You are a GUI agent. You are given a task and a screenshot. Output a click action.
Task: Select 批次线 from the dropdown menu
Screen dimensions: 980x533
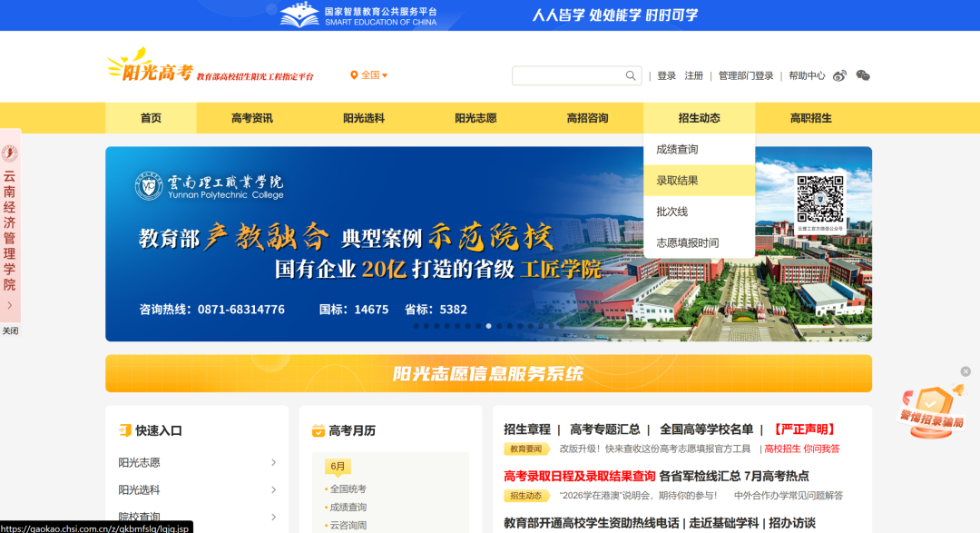[700, 212]
